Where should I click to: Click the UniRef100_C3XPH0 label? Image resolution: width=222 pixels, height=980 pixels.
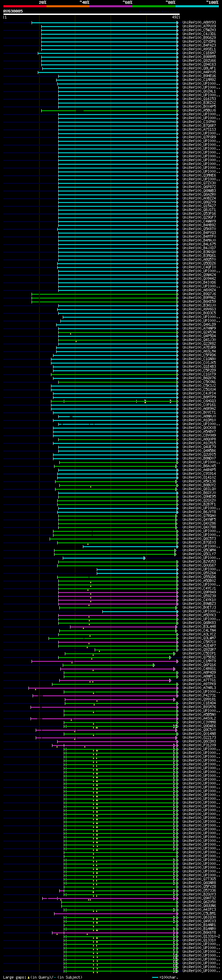pyautogui.click(x=199, y=122)
